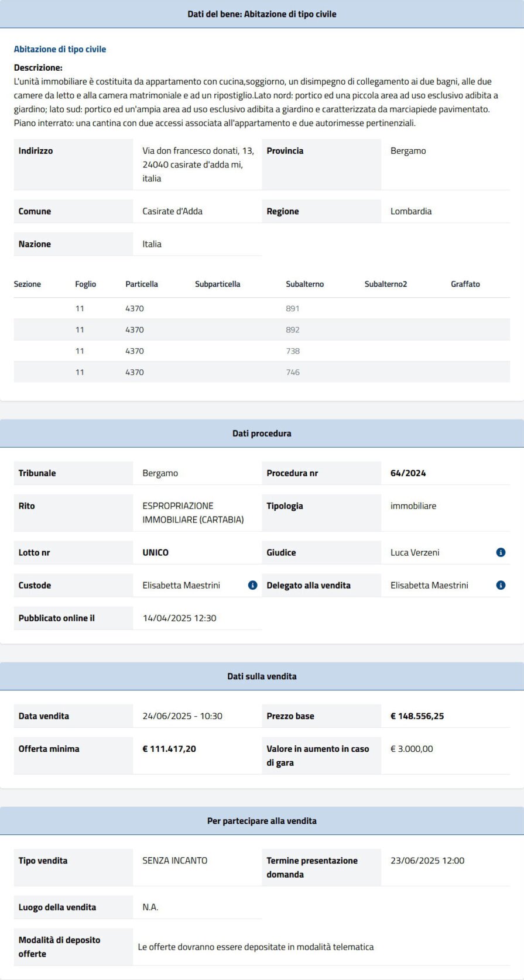524x980 pixels.
Task: Expand the 'Dati sulla vendita' header bar
Action: (x=262, y=676)
